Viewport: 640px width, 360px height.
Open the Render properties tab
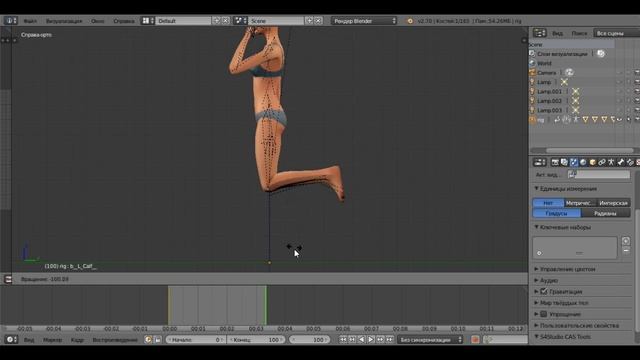click(555, 162)
